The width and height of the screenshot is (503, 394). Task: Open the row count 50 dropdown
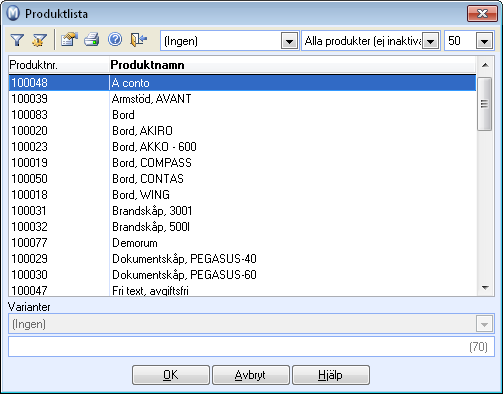tap(485, 41)
